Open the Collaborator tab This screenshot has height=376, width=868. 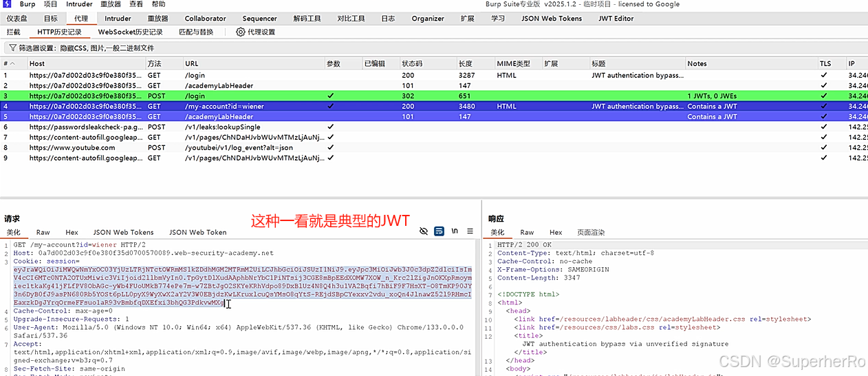point(205,19)
